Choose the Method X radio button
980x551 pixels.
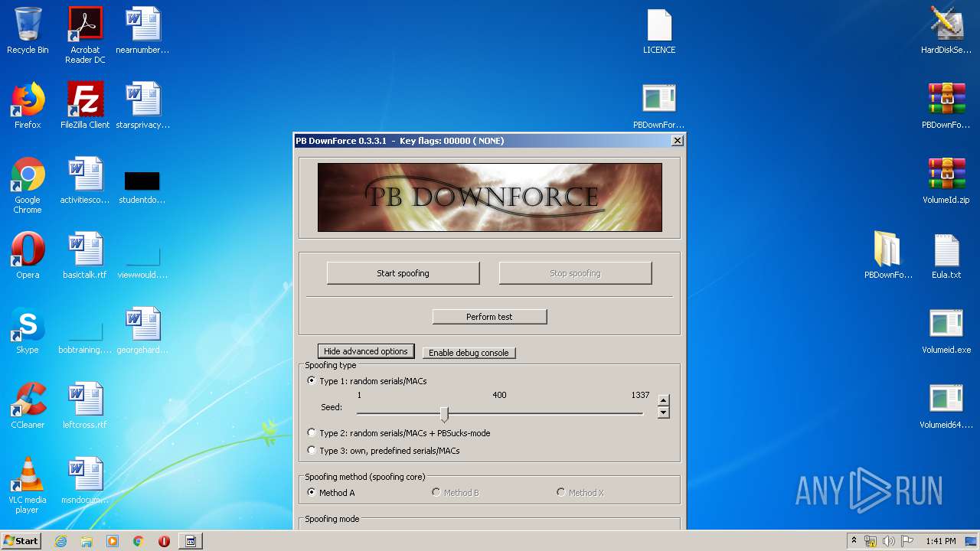580,493
